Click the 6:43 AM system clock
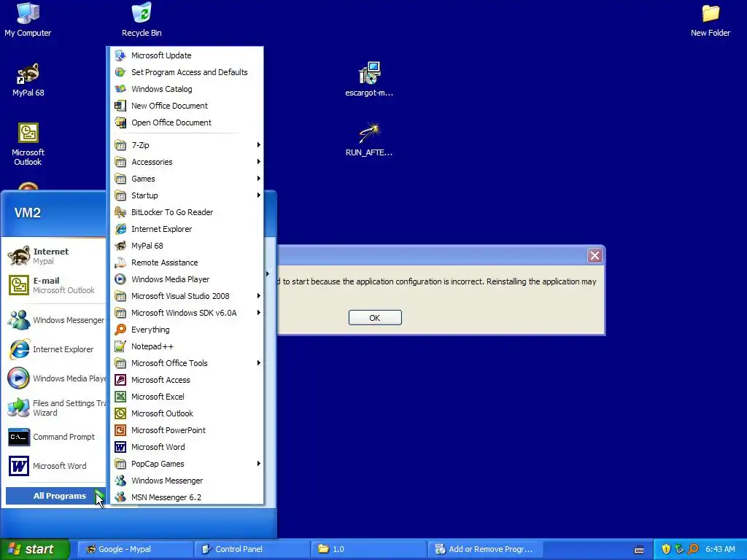 [720, 549]
